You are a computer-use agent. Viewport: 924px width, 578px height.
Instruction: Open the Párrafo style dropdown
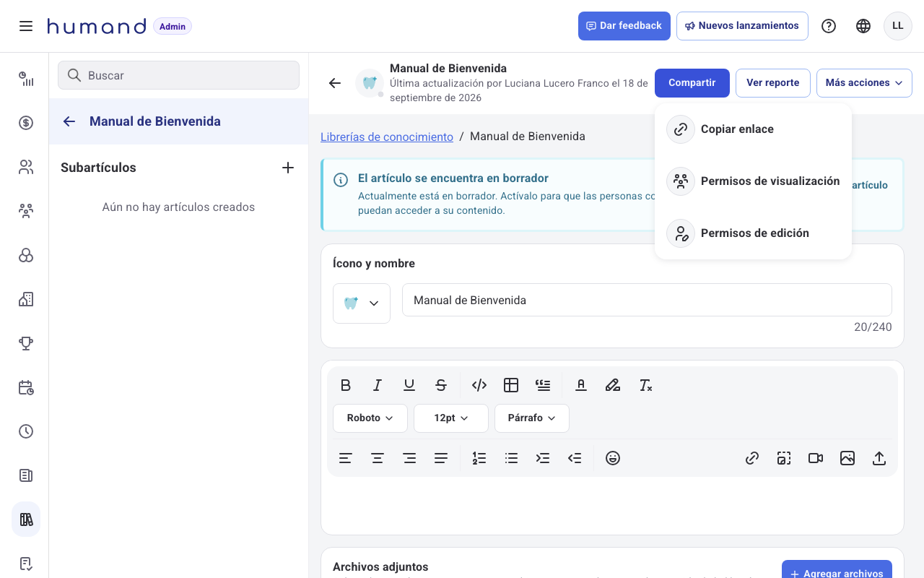click(x=532, y=418)
